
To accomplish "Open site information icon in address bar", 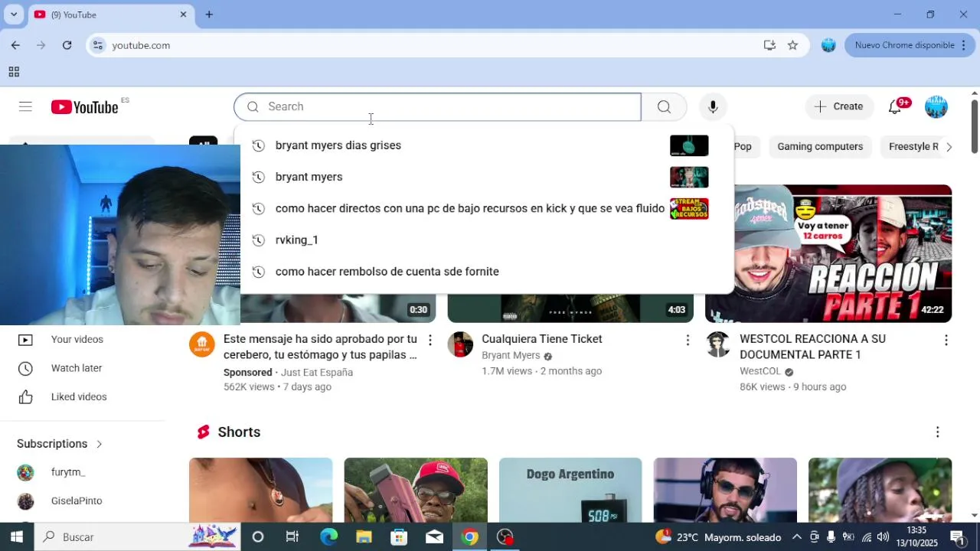I will (97, 45).
